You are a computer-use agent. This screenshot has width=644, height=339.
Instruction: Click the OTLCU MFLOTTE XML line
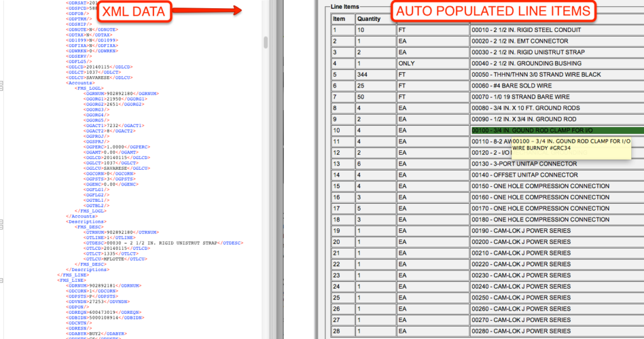click(x=115, y=259)
